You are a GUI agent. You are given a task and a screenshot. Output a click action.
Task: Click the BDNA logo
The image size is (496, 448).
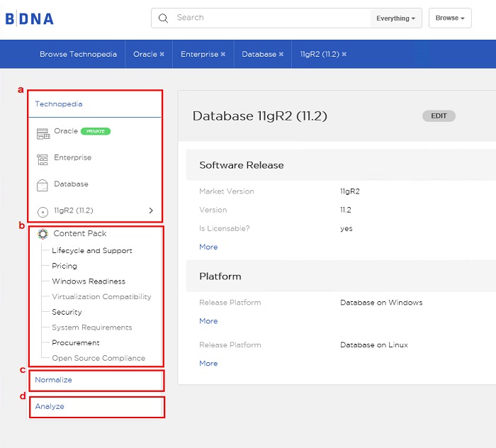pos(30,18)
